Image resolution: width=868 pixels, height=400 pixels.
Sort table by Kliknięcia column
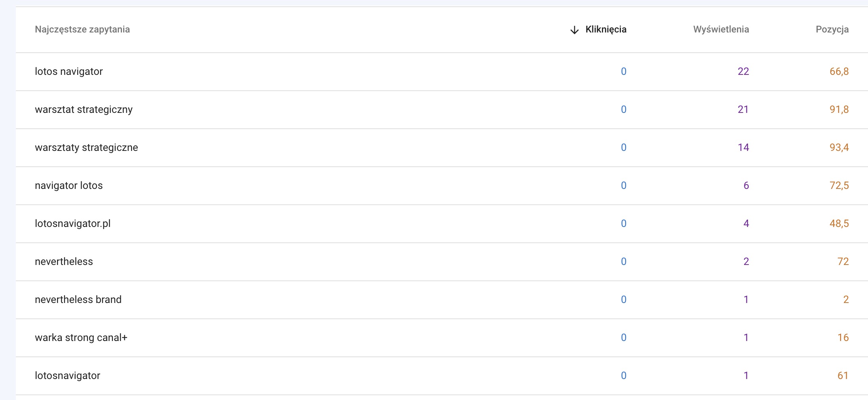pos(605,29)
